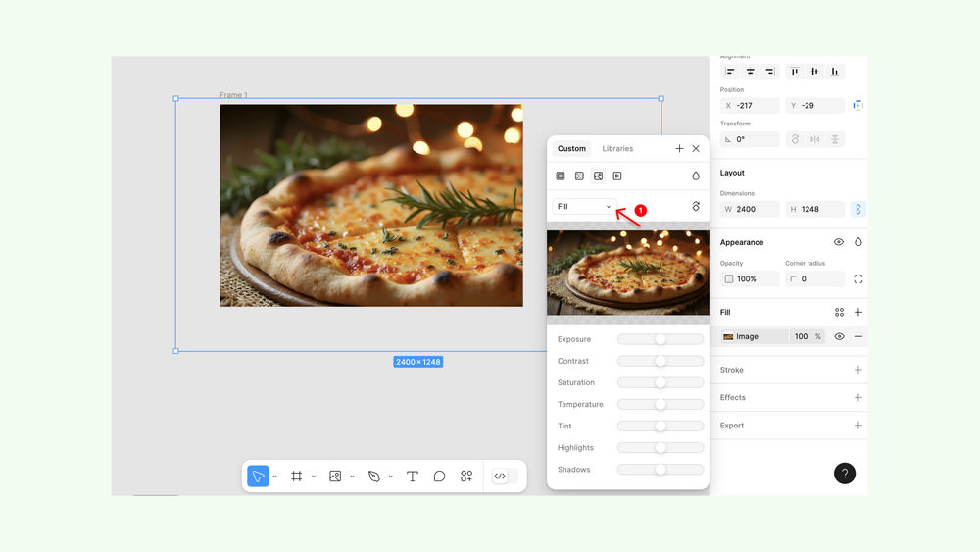Add an Effect with plus
The image size is (980, 552).
(858, 398)
